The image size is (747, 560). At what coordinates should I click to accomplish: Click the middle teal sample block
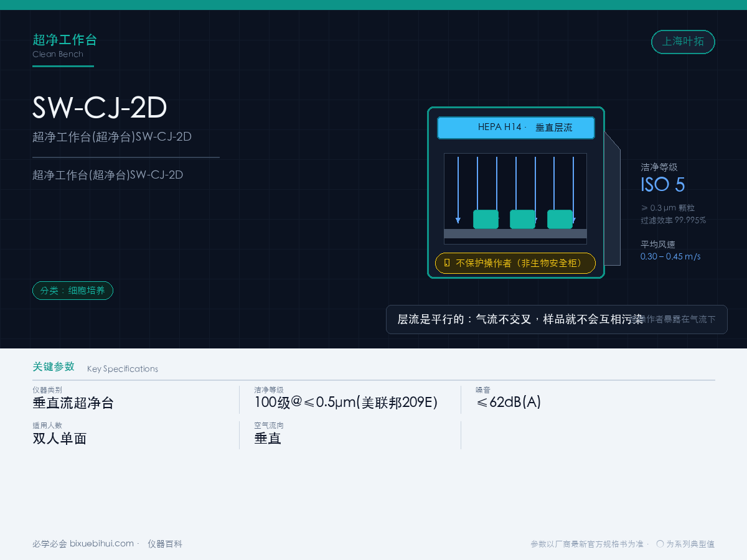tap(522, 219)
